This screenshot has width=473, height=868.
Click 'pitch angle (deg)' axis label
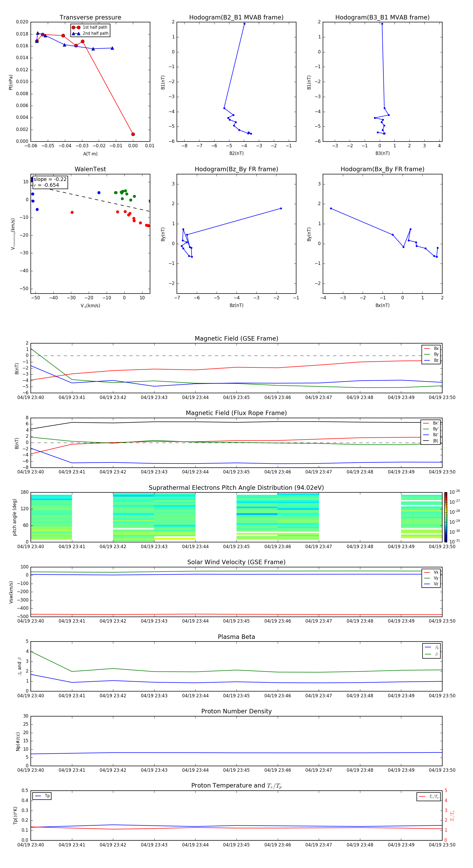(x=14, y=517)
